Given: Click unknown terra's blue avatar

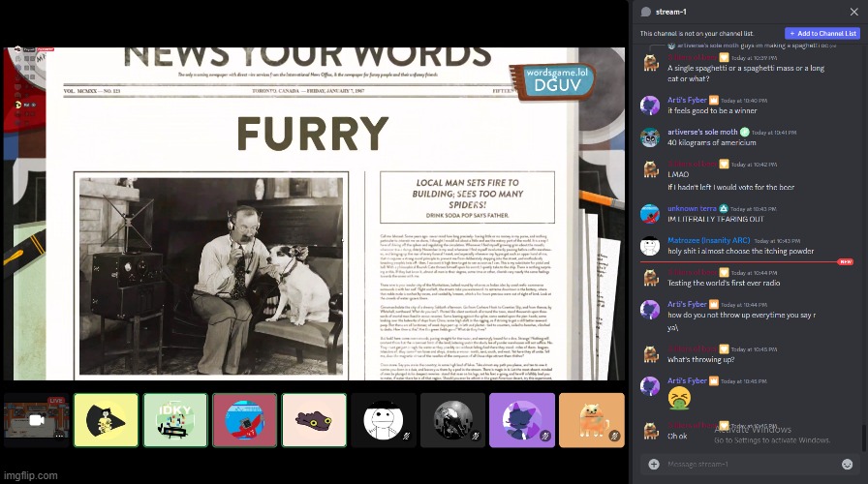Looking at the screenshot, I should [x=650, y=214].
